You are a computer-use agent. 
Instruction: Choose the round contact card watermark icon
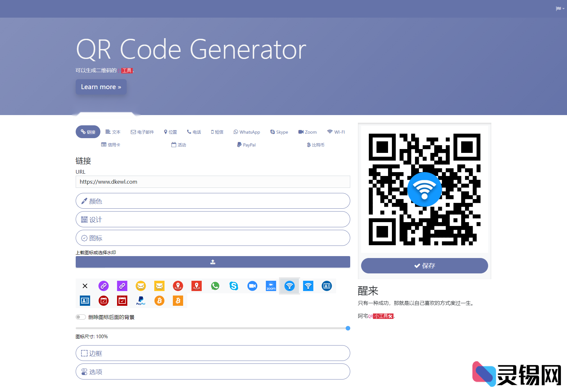[327, 286]
